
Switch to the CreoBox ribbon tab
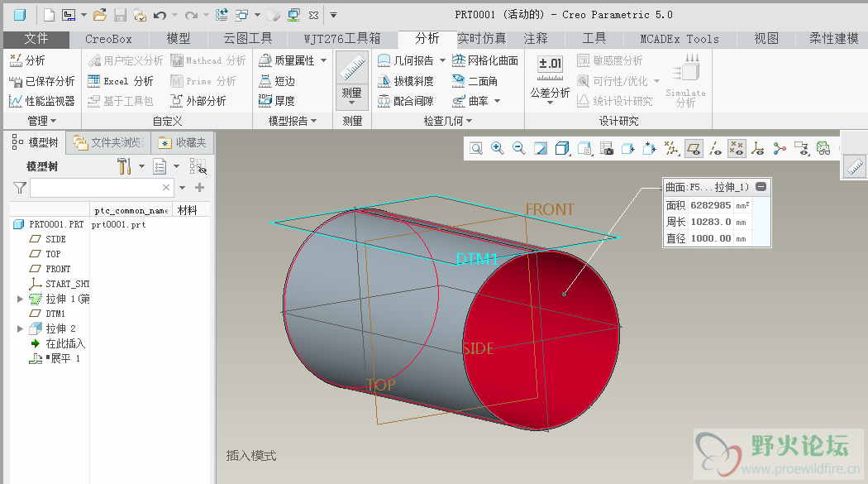click(108, 39)
